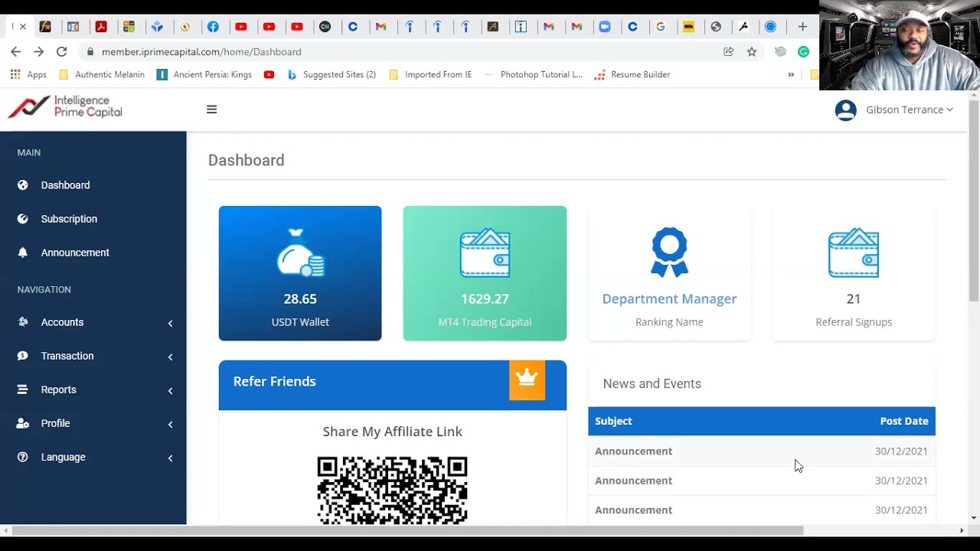
Task: Click the 21 Referral Signups count
Action: coord(854,298)
